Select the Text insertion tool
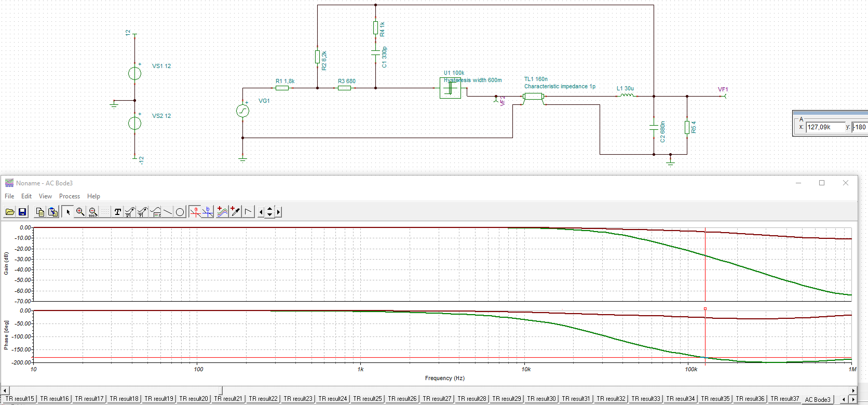868x405 pixels. [118, 212]
